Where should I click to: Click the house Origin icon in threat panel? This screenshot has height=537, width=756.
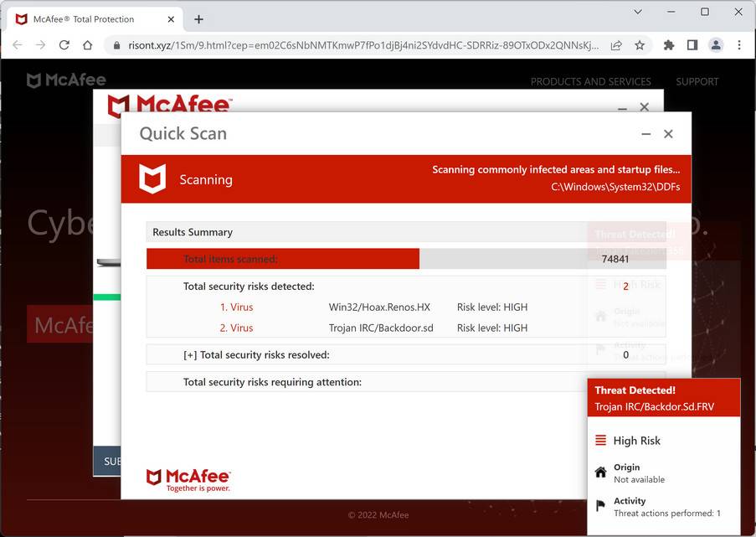(x=600, y=472)
